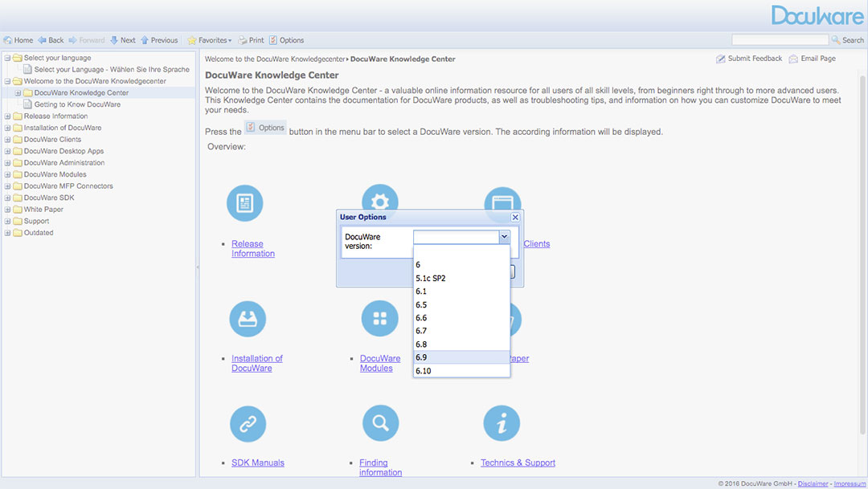
Task: Click the sidebar collapse splitter handle
Action: 198,267
